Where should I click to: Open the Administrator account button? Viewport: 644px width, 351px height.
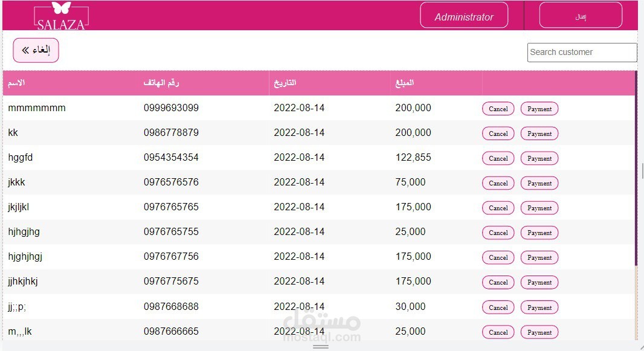pos(464,15)
